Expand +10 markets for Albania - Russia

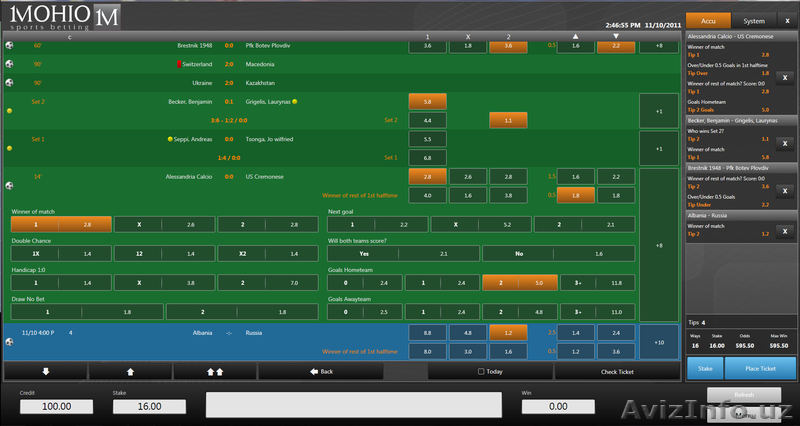point(657,342)
